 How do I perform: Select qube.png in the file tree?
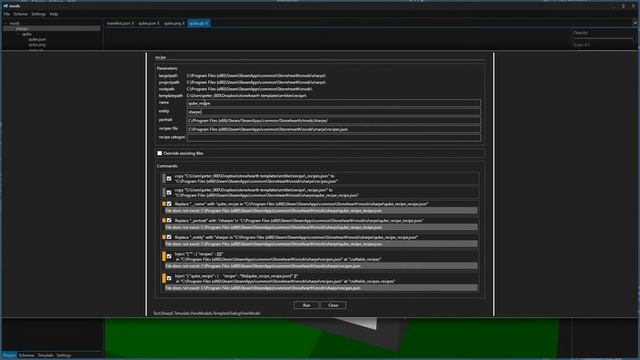[x=37, y=44]
